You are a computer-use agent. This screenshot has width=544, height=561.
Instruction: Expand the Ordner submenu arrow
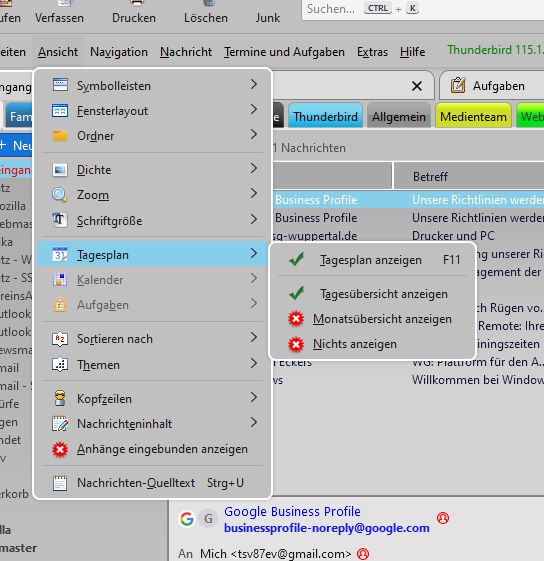point(254,135)
